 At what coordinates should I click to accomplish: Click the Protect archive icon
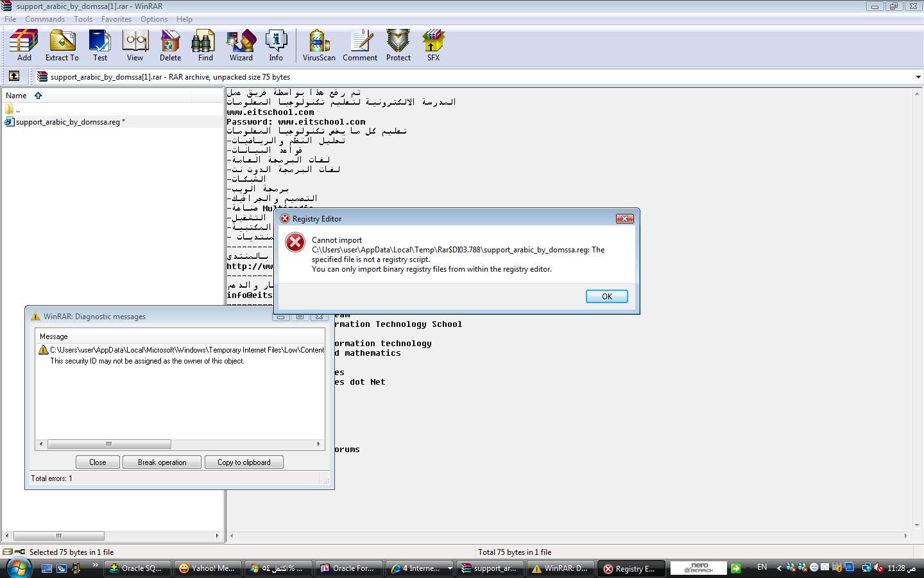click(x=398, y=45)
